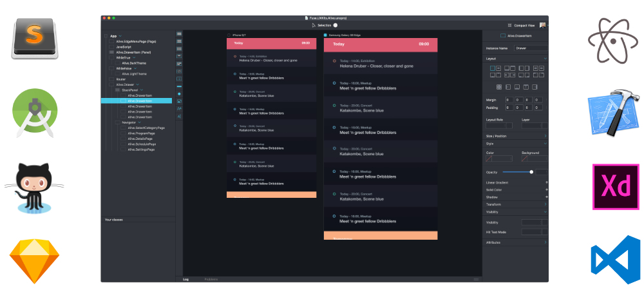Tick the box beside Alive.LightTheme
This screenshot has width=644, height=299.
pos(117,74)
